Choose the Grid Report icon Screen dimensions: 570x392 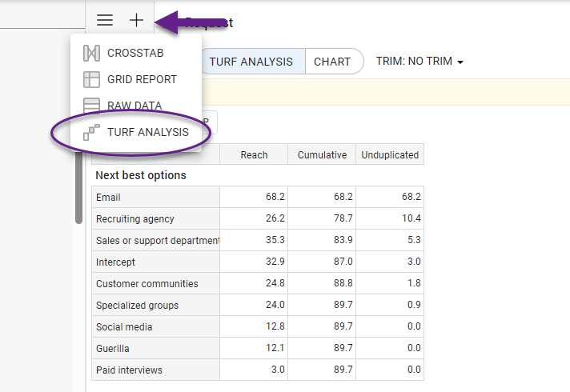[92, 80]
